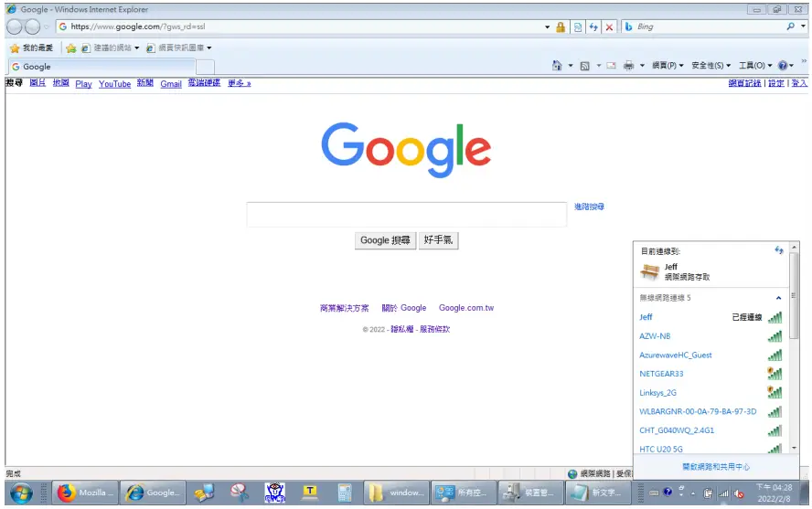Open the RSS feeds icon
812x509 pixels.
click(x=584, y=66)
